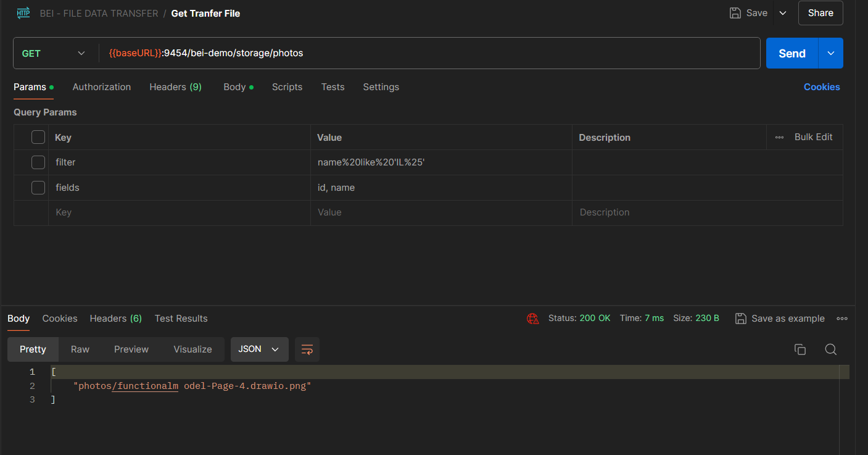This screenshot has height=455, width=868.
Task: Click the {{baseURL}} variable in the URL field
Action: pos(135,53)
